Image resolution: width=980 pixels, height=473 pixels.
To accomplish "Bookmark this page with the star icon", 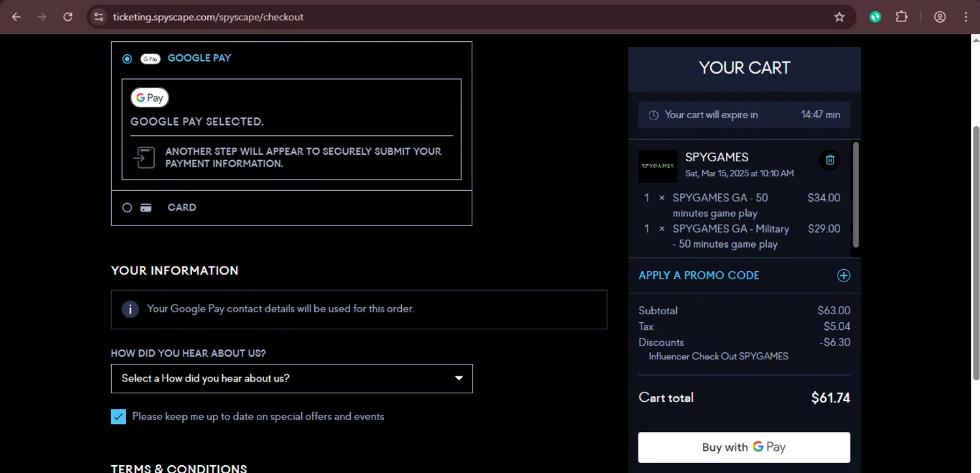I will click(x=840, y=17).
